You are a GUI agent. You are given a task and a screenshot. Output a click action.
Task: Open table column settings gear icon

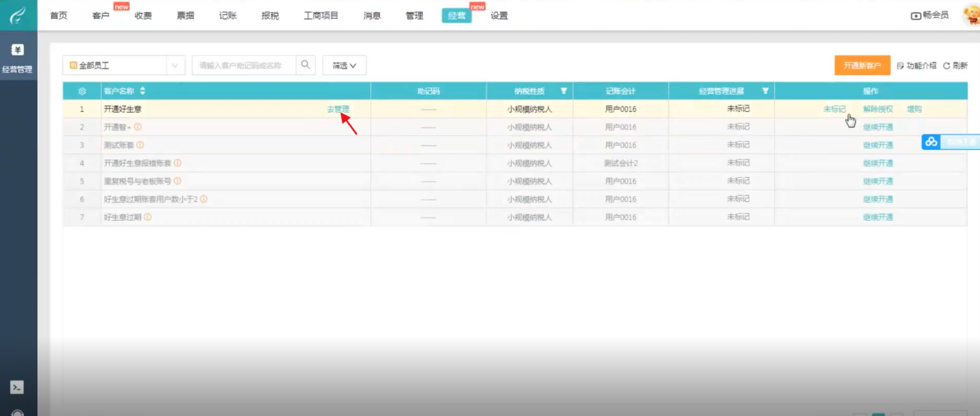(82, 91)
